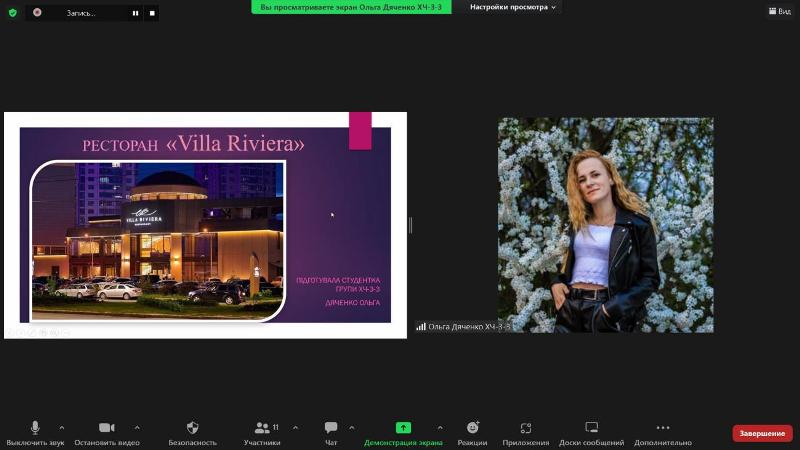The width and height of the screenshot is (800, 450).
Task: Click the red Завершение end button
Action: (762, 433)
